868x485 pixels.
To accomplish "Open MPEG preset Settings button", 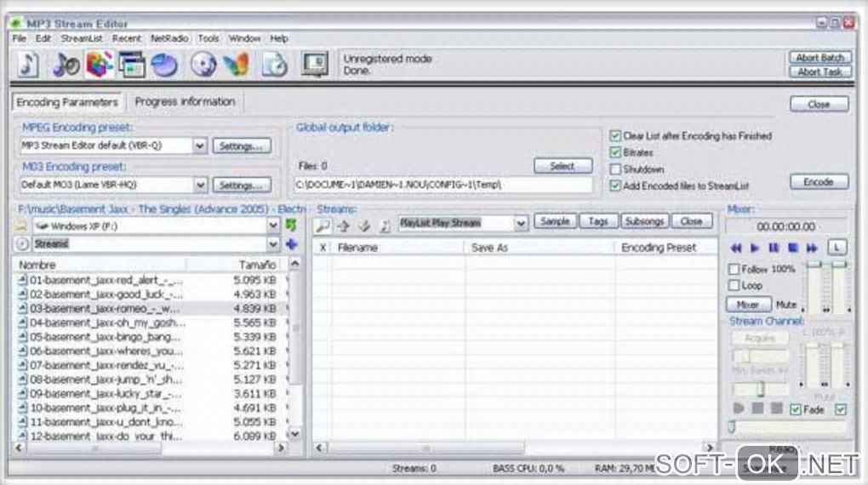I will pyautogui.click(x=242, y=146).
